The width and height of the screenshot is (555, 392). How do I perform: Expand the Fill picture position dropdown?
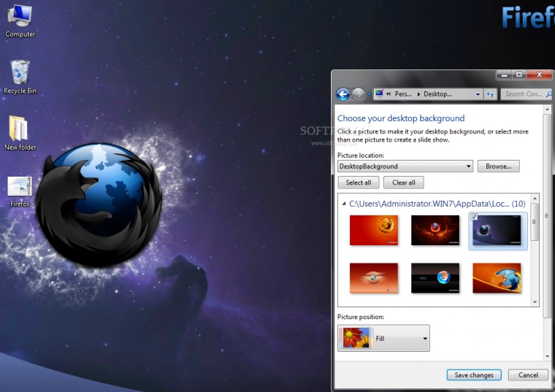coord(383,338)
